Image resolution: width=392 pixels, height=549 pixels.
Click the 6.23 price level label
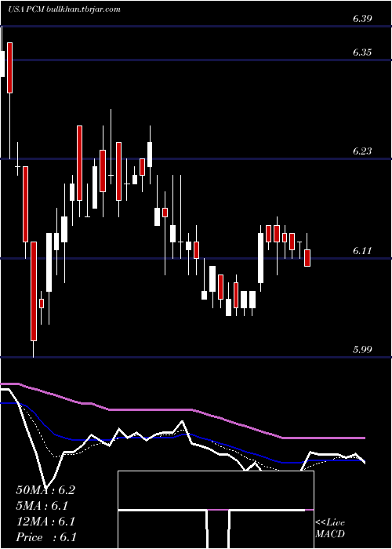362,151
